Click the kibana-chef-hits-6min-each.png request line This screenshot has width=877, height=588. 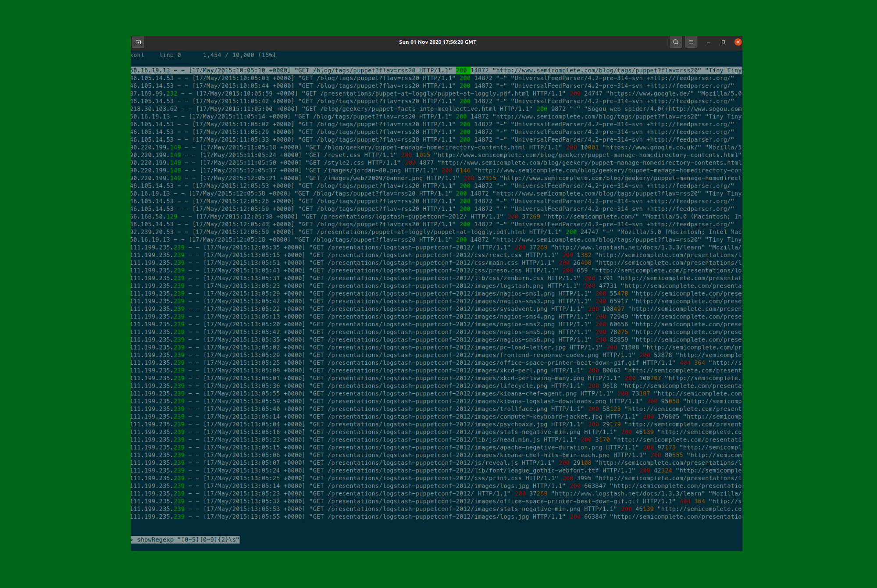pos(436,455)
